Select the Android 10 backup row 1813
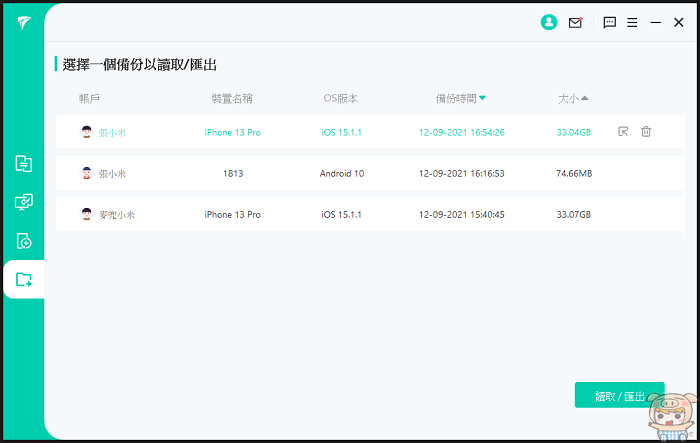The image size is (700, 443). [x=232, y=173]
